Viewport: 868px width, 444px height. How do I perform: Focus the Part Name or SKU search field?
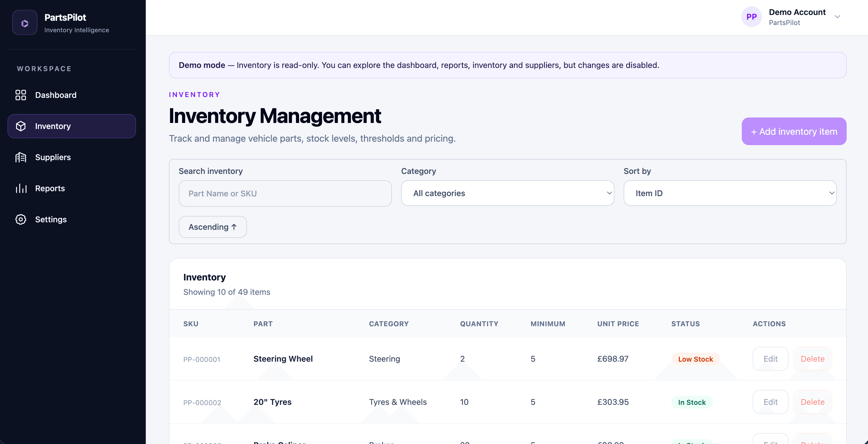coord(285,193)
